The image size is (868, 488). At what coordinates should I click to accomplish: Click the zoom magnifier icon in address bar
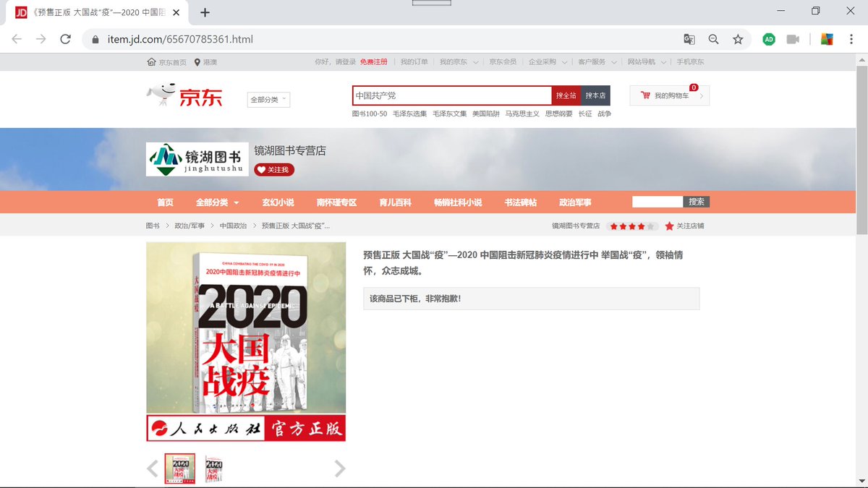[x=713, y=39]
